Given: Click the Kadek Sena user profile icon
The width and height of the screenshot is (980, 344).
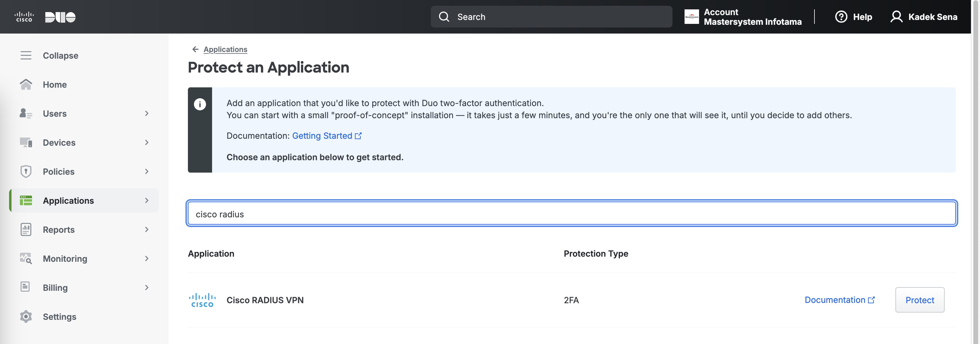Looking at the screenshot, I should [896, 17].
